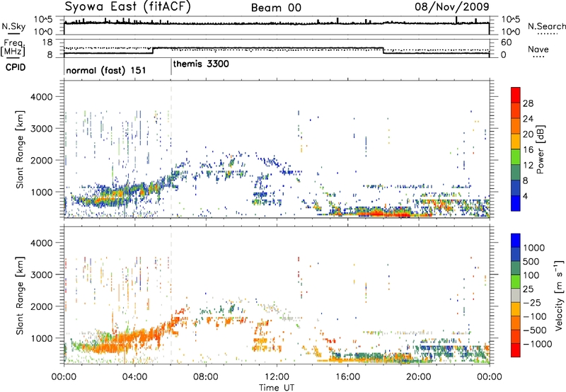Click 'Slant Range [km]' label of velocity panel
This screenshot has width=566, height=392.
[x=20, y=295]
